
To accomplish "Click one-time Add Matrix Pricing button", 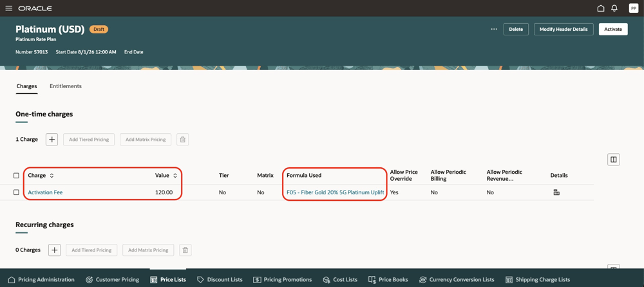I will click(146, 139).
